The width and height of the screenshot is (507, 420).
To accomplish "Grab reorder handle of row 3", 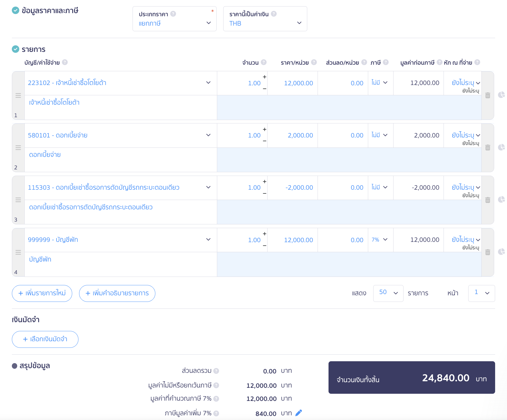I will [x=18, y=200].
